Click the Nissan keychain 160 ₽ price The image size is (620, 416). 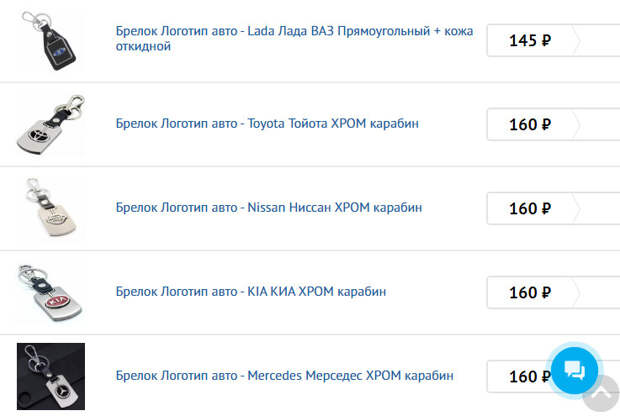tap(529, 209)
